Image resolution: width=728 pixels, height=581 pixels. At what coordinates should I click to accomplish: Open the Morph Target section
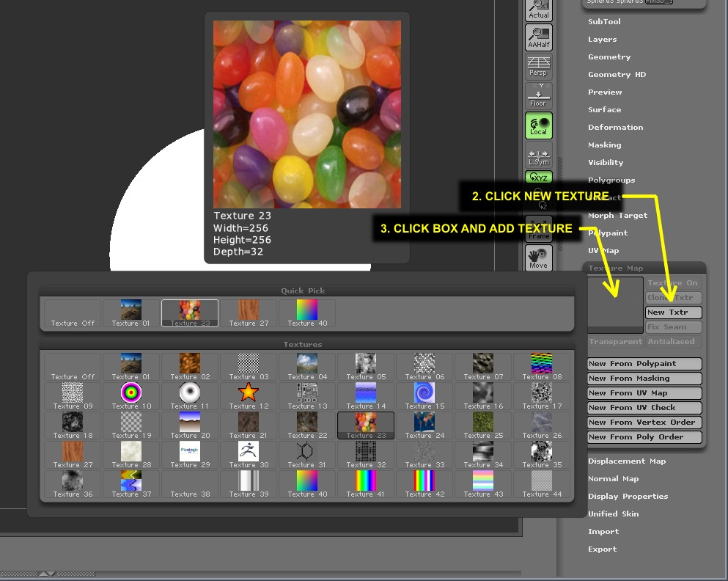(617, 216)
